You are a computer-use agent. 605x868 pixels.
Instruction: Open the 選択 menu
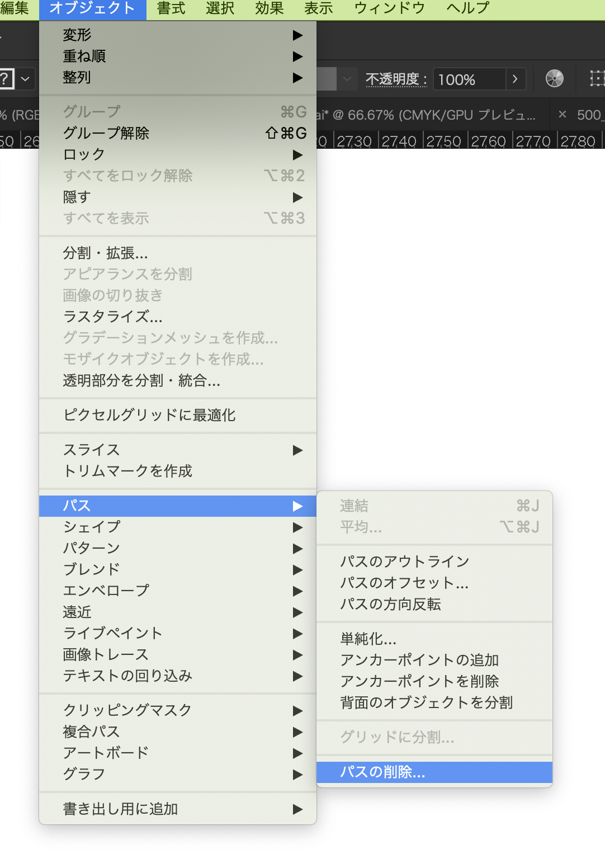(220, 9)
